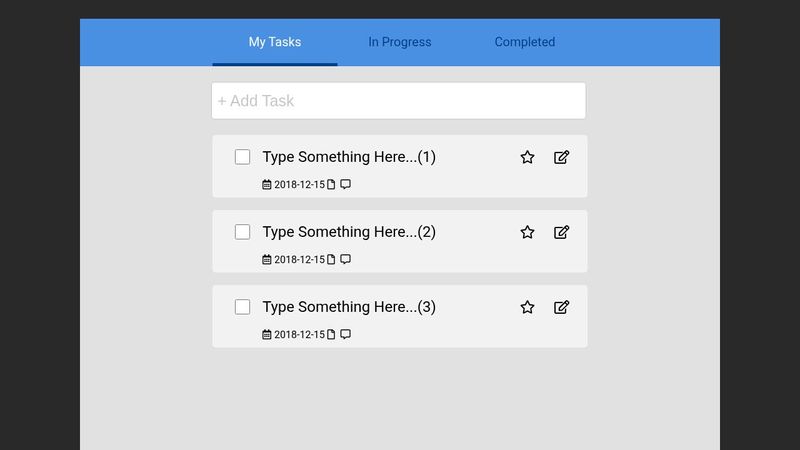Click the "Type Something Here...(2)" task title
Image resolution: width=800 pixels, height=450 pixels.
(x=349, y=232)
